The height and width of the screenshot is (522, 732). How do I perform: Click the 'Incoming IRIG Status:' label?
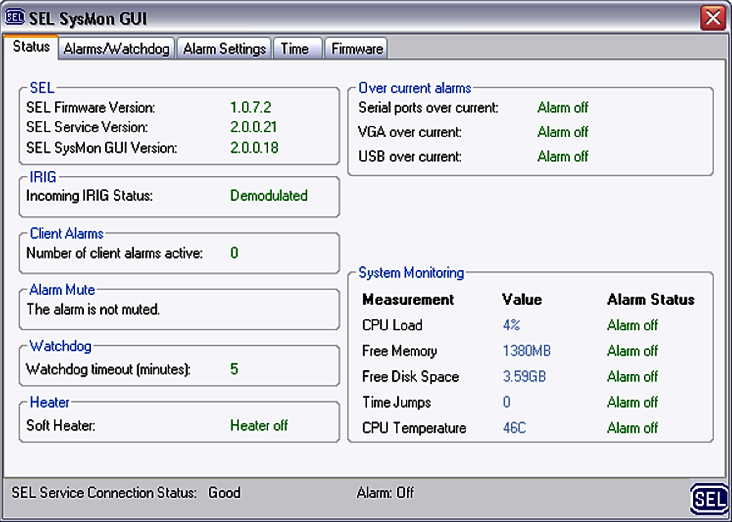90,196
